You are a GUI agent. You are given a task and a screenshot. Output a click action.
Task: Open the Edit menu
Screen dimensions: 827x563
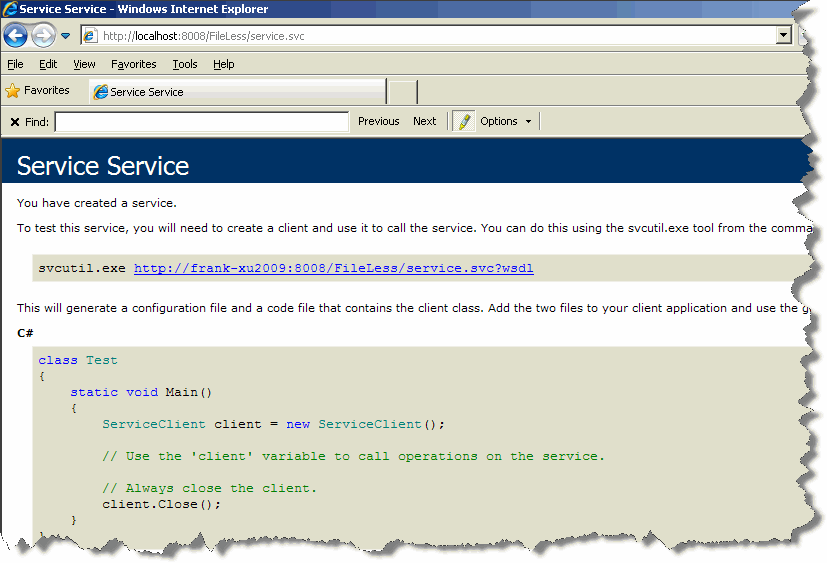pos(48,64)
